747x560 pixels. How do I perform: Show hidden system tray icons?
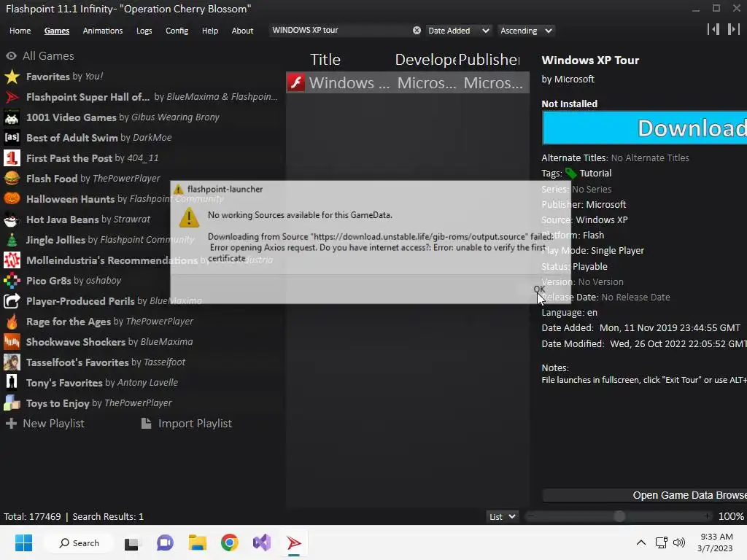pos(641,542)
